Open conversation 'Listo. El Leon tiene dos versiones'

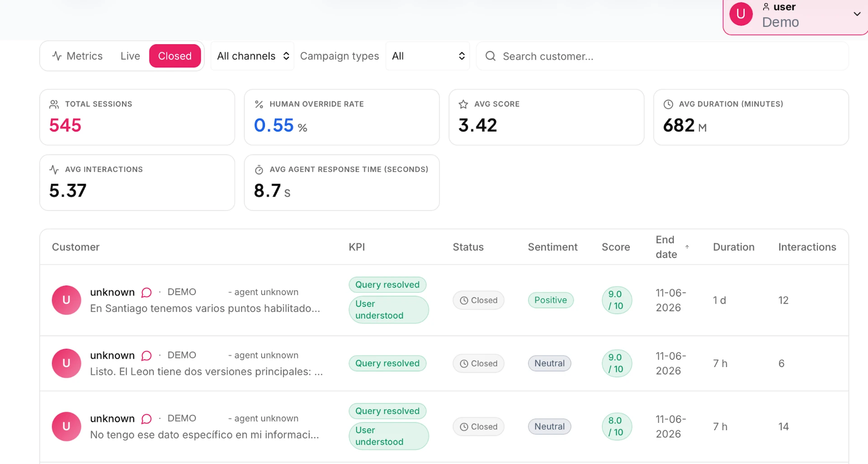206,372
